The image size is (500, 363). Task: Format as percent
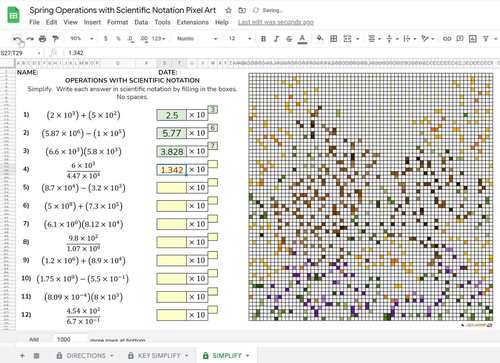click(x=118, y=39)
